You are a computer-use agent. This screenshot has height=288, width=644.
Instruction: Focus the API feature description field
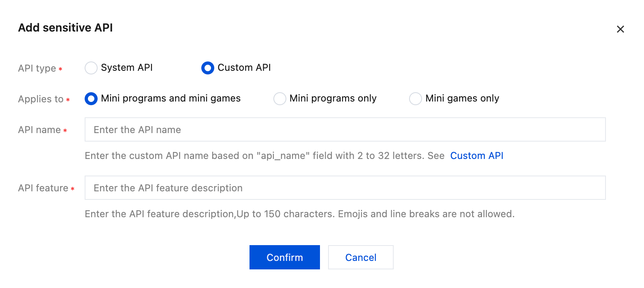click(x=345, y=188)
